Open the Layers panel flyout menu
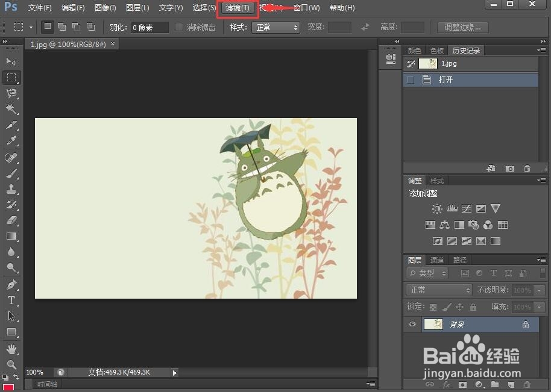 [x=541, y=260]
